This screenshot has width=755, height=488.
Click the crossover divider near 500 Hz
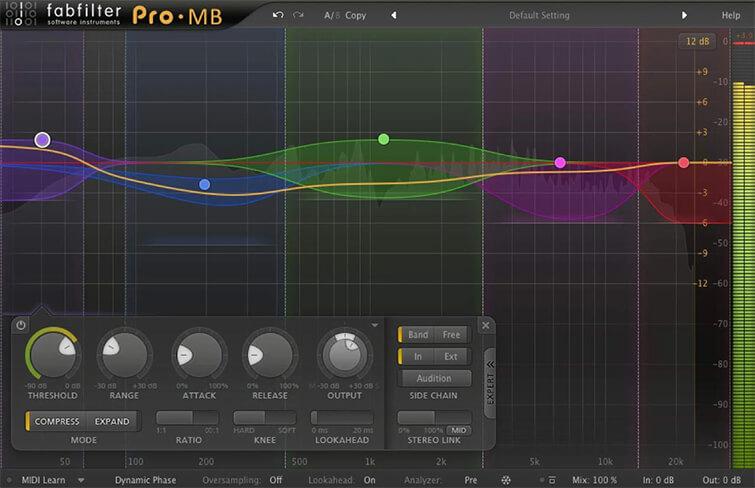(x=285, y=173)
